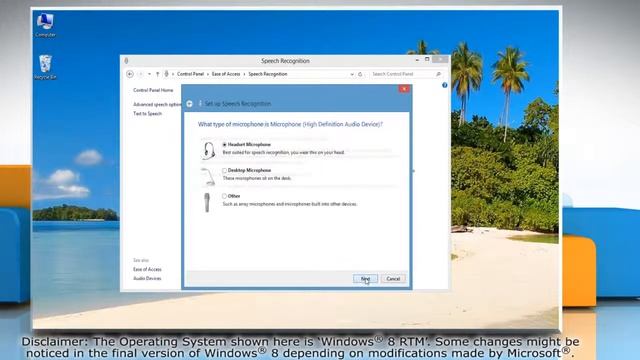Select Headset Microphone radio button
640x360 pixels.
click(x=224, y=144)
